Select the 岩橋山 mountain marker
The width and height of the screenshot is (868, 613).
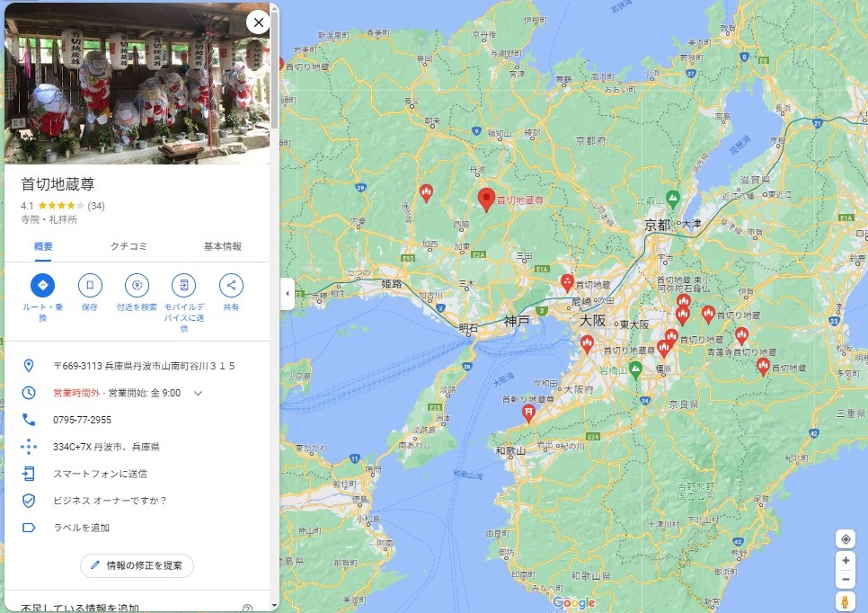point(635,369)
